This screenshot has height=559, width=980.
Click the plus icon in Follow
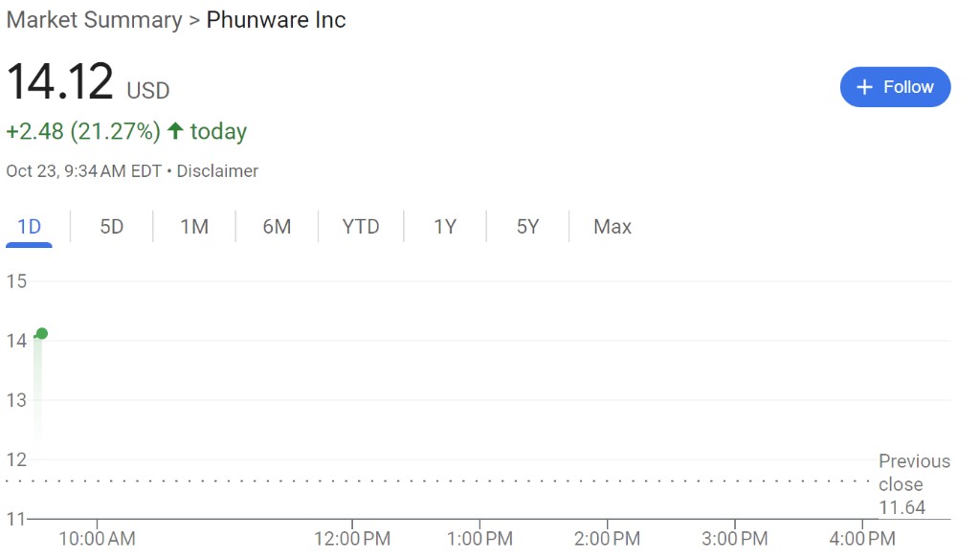[864, 87]
